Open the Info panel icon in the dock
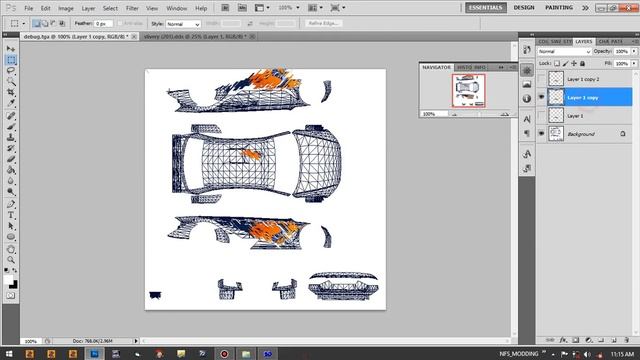The height and width of the screenshot is (360, 640). click(527, 98)
